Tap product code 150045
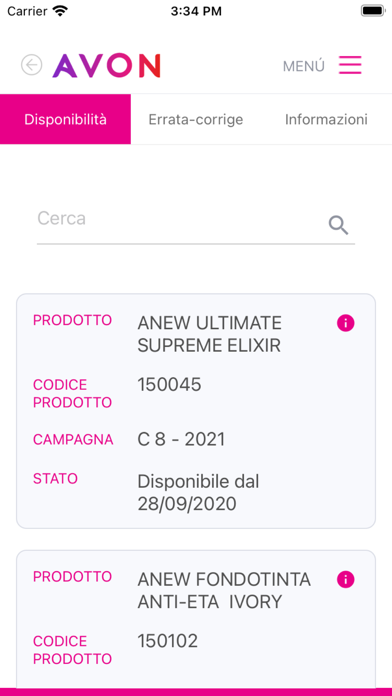The image size is (392, 696). [x=169, y=385]
